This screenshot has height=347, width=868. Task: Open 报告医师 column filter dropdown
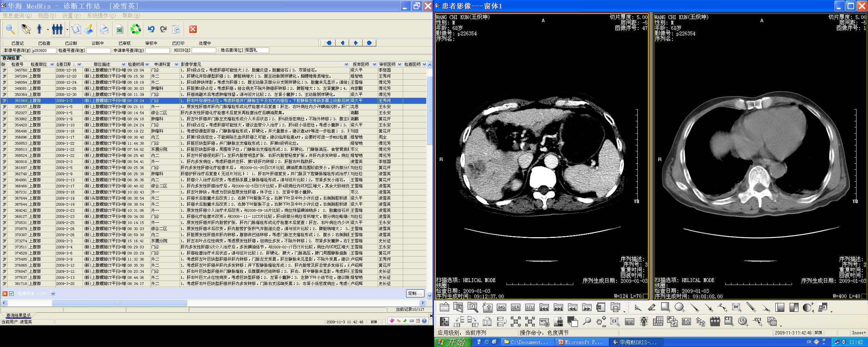tap(374, 64)
